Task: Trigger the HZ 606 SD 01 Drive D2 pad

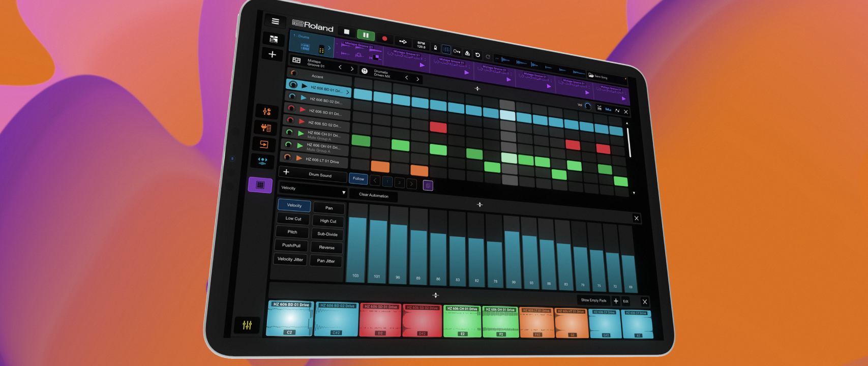Action: pos(380,320)
